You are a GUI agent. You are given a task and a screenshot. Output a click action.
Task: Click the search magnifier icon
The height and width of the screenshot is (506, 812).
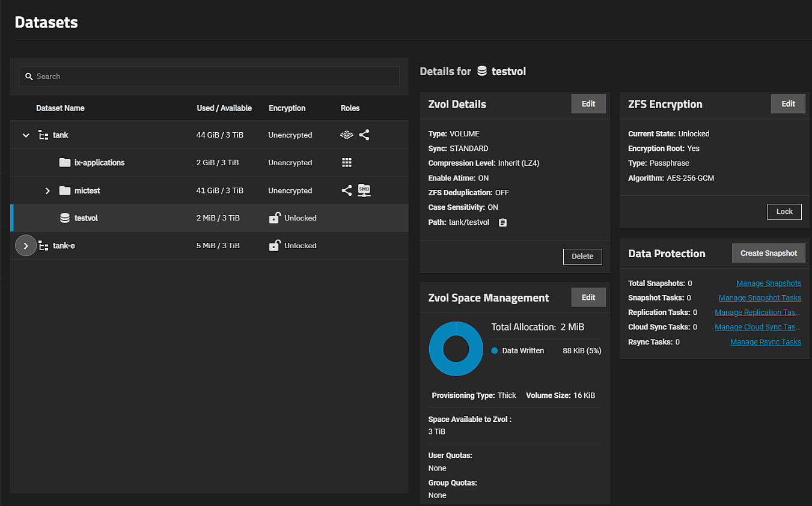[x=29, y=76]
